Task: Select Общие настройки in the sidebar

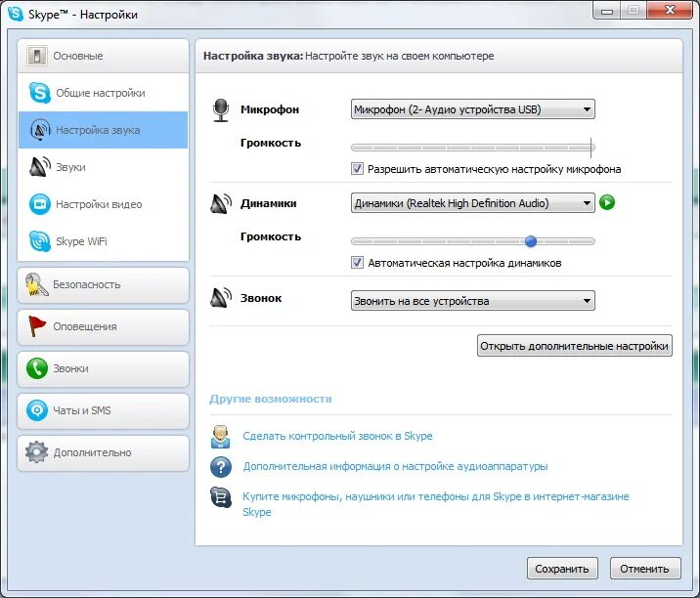Action: click(x=103, y=93)
